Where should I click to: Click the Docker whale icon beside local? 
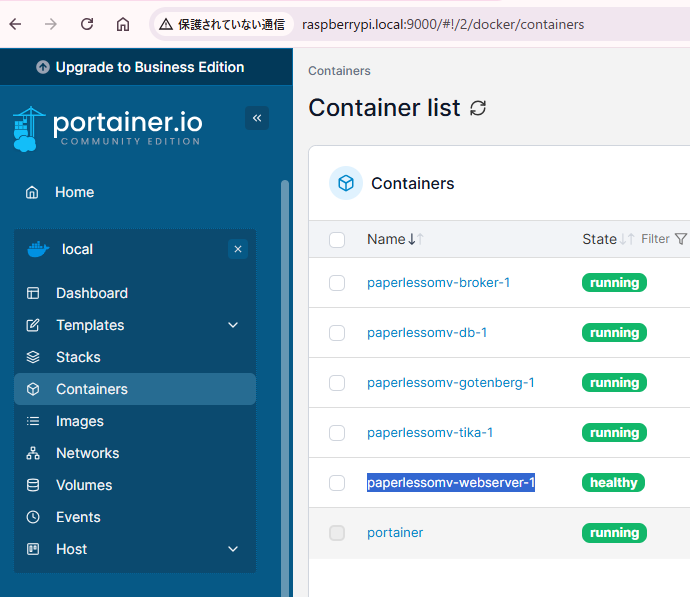click(38, 249)
